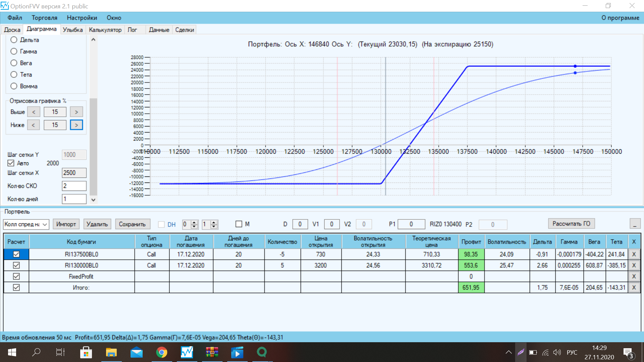Select the Вомма radio button

tap(14, 86)
